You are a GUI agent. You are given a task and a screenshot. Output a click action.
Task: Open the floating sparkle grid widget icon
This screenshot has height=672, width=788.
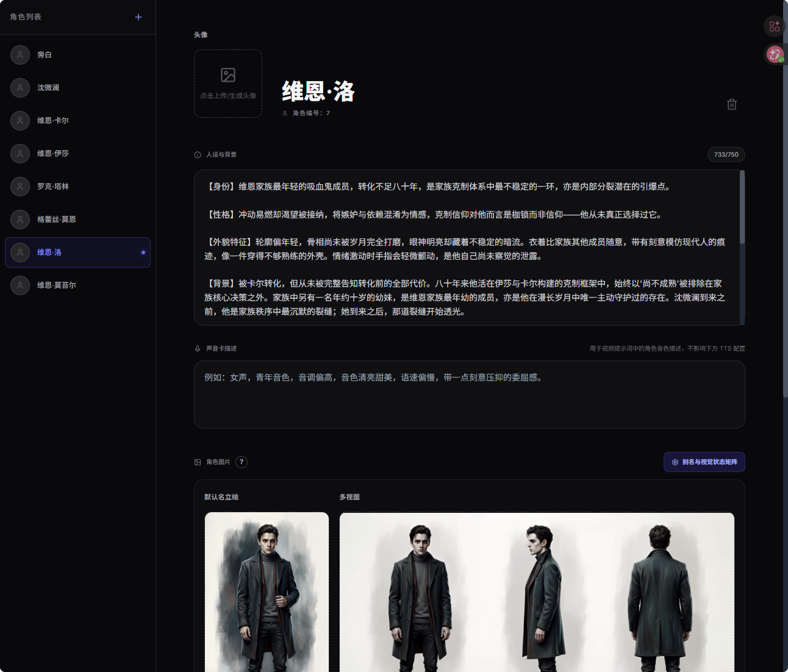pos(774,26)
